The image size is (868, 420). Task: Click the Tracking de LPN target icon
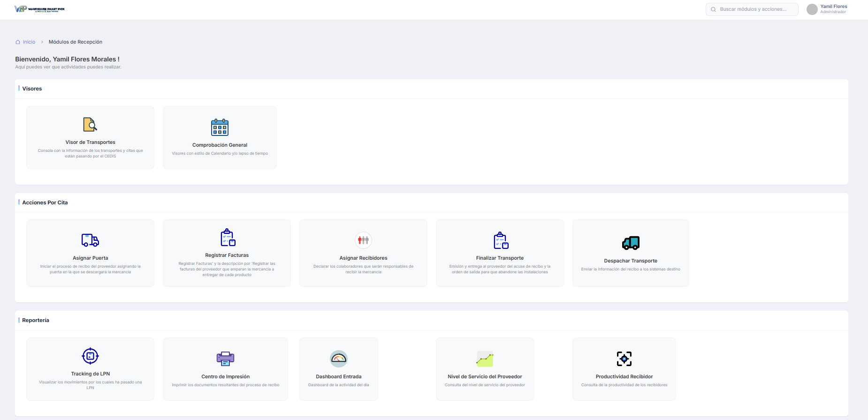click(90, 356)
